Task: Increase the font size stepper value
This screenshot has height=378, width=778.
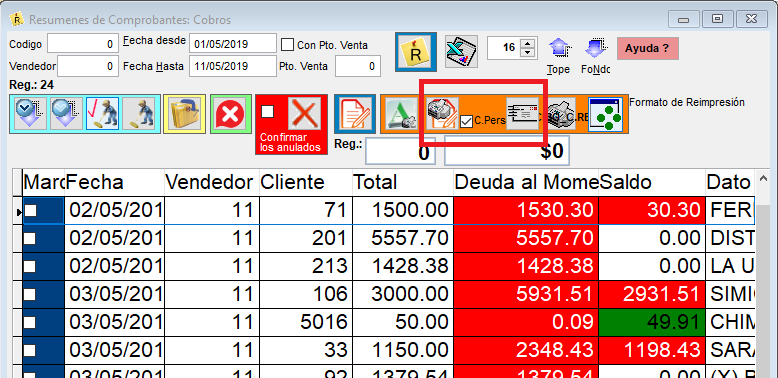Action: [528, 44]
